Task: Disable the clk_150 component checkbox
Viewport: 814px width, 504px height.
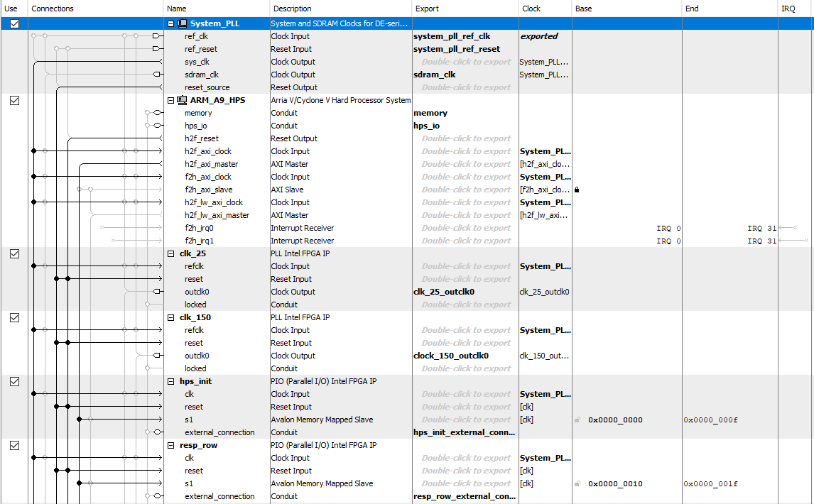Action: click(x=14, y=317)
